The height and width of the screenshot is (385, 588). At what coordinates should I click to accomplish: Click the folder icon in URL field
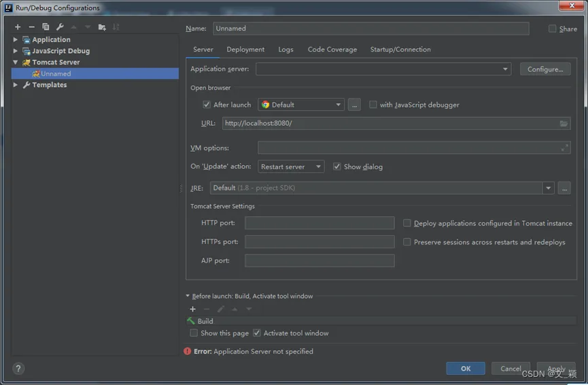point(564,123)
